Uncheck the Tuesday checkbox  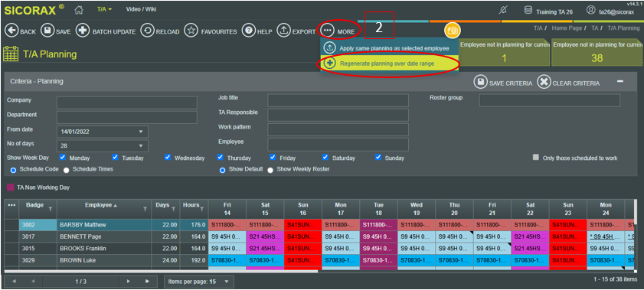coord(115,157)
